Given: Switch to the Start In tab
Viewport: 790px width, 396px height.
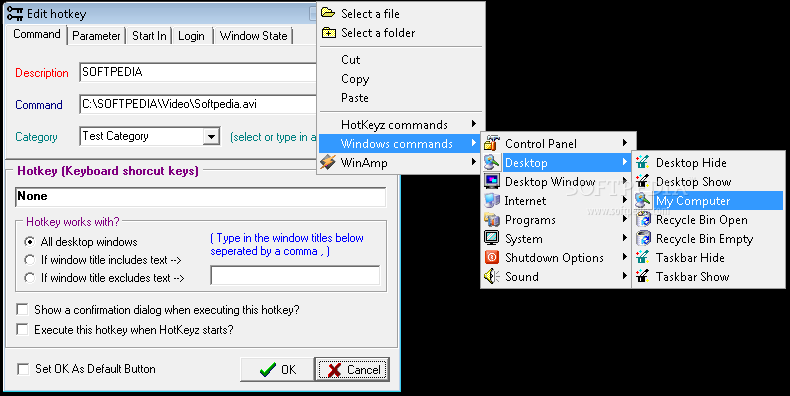Looking at the screenshot, I should pyautogui.click(x=149, y=36).
